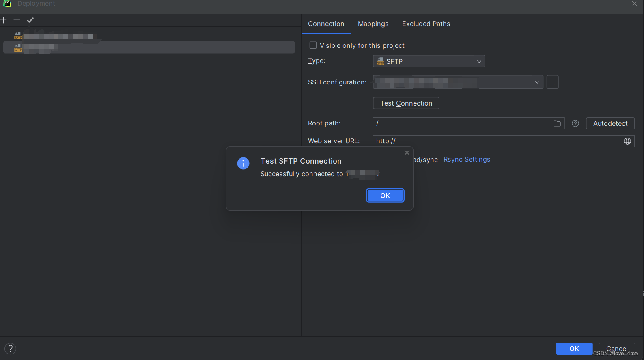This screenshot has height=360, width=644.
Task: Click the root path help question icon
Action: pyautogui.click(x=575, y=123)
